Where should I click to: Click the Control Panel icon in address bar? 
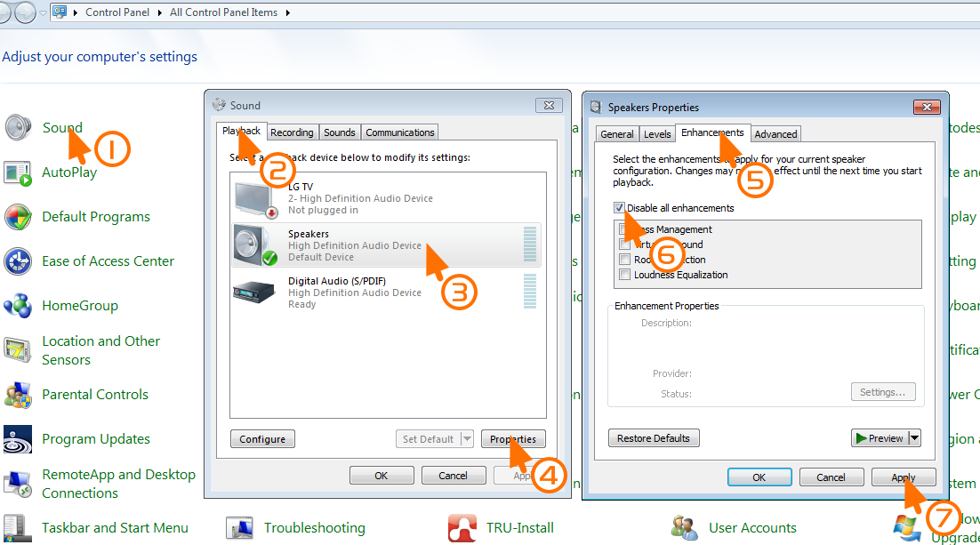60,12
